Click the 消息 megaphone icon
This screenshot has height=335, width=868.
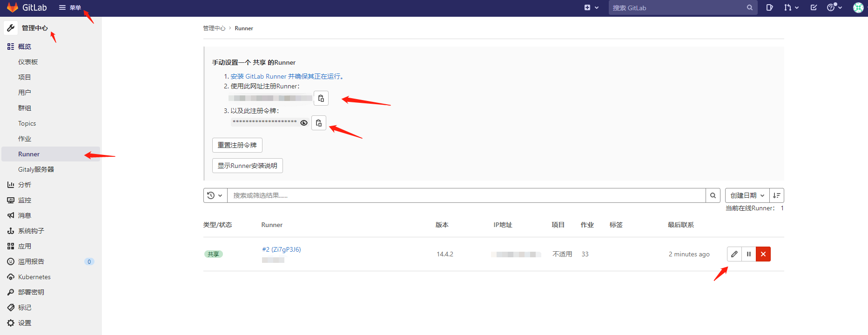click(x=11, y=215)
